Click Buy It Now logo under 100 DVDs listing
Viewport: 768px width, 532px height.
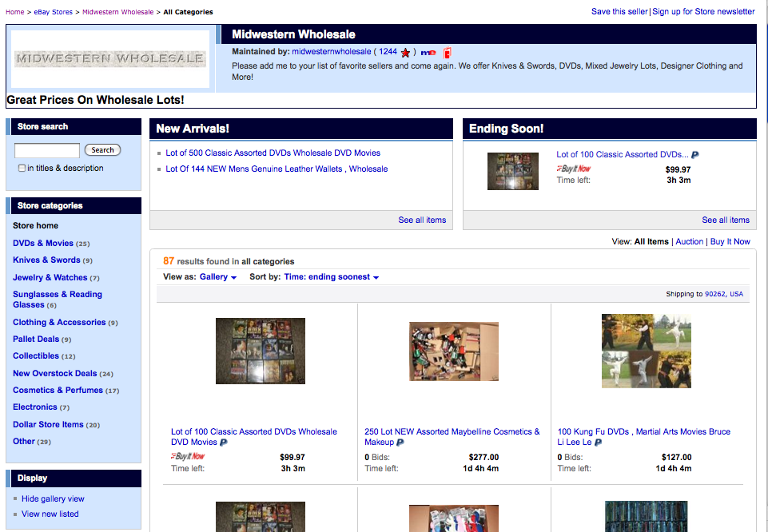pos(188,456)
